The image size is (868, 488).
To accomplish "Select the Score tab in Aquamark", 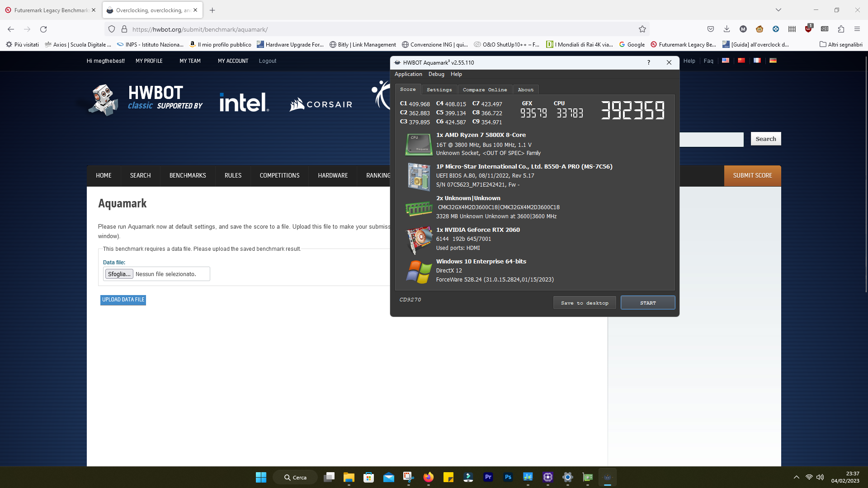I will coord(408,89).
